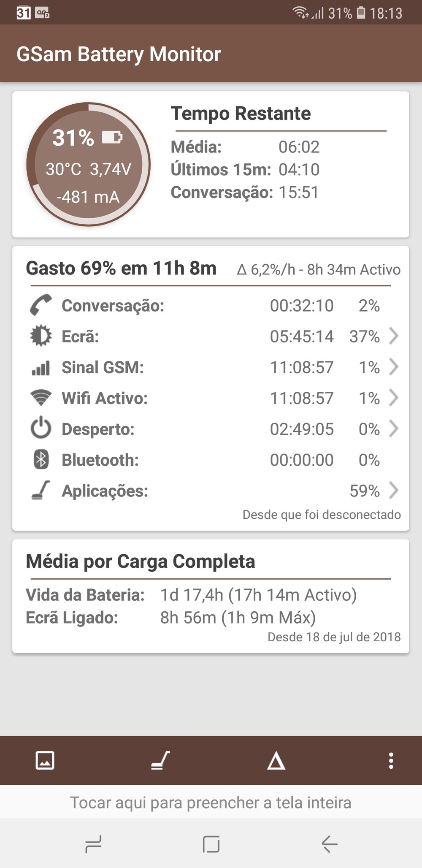Expand Sinal GSM details chevron

pyautogui.click(x=393, y=367)
